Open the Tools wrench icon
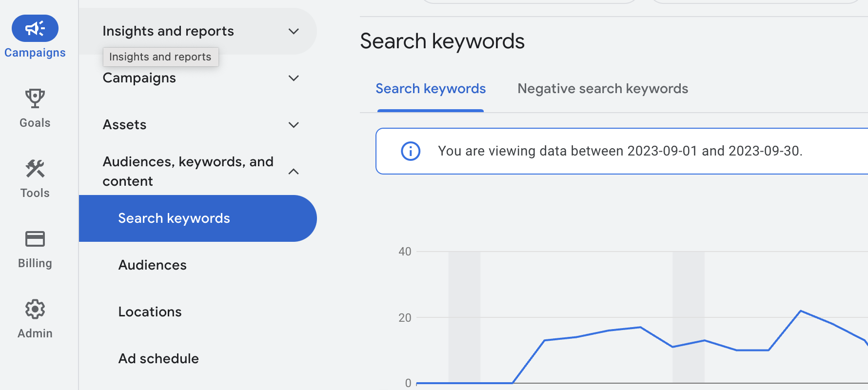The image size is (868, 390). (x=35, y=169)
